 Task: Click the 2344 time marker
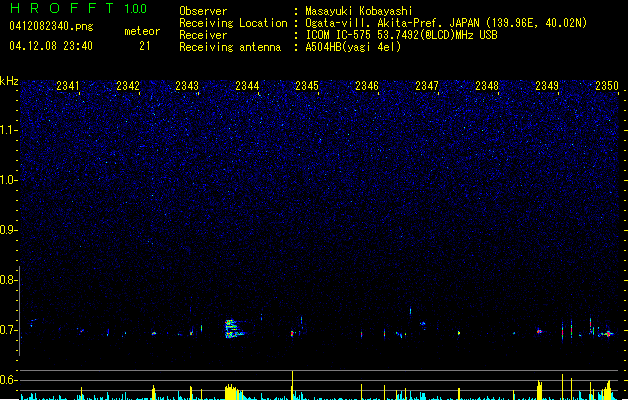tap(248, 86)
